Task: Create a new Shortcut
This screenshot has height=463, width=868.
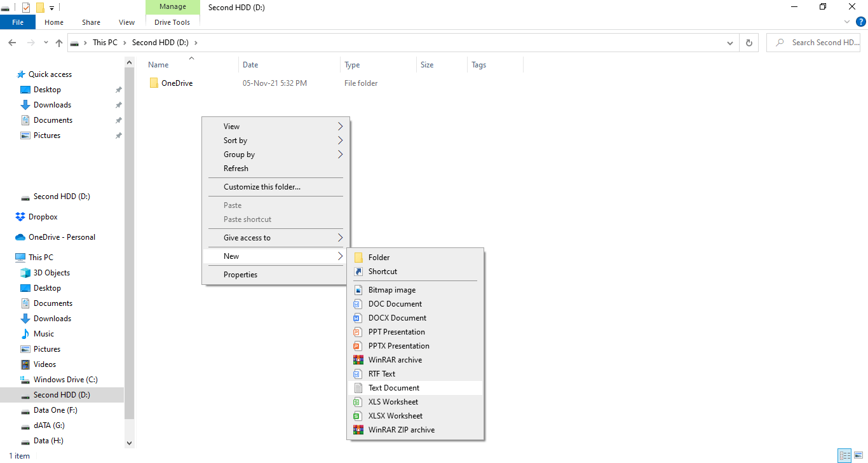Action: point(383,271)
